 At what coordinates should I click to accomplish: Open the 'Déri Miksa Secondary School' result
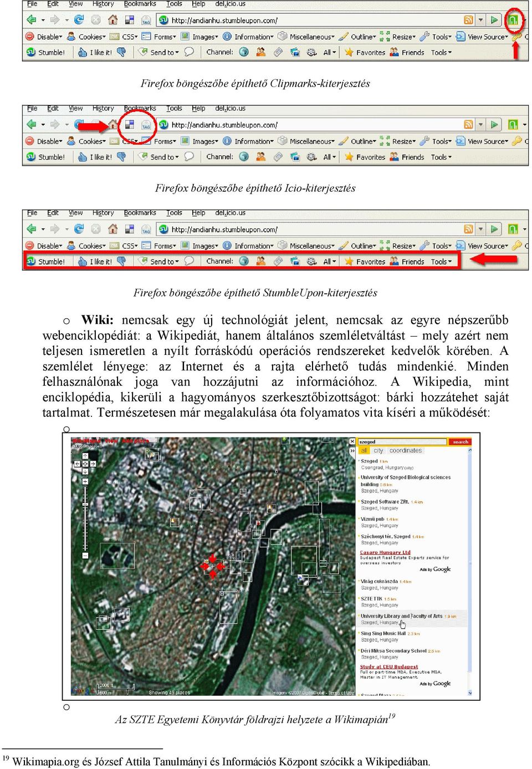[393, 651]
